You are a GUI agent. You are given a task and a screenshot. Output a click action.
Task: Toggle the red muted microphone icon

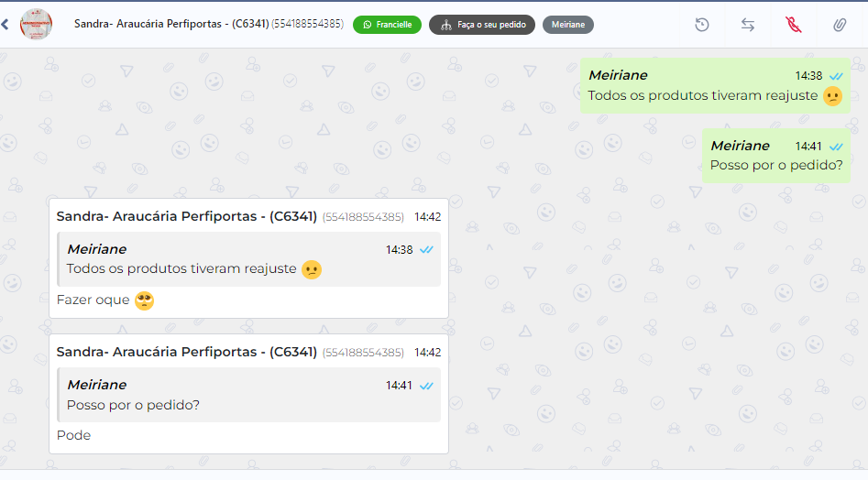[x=794, y=25]
